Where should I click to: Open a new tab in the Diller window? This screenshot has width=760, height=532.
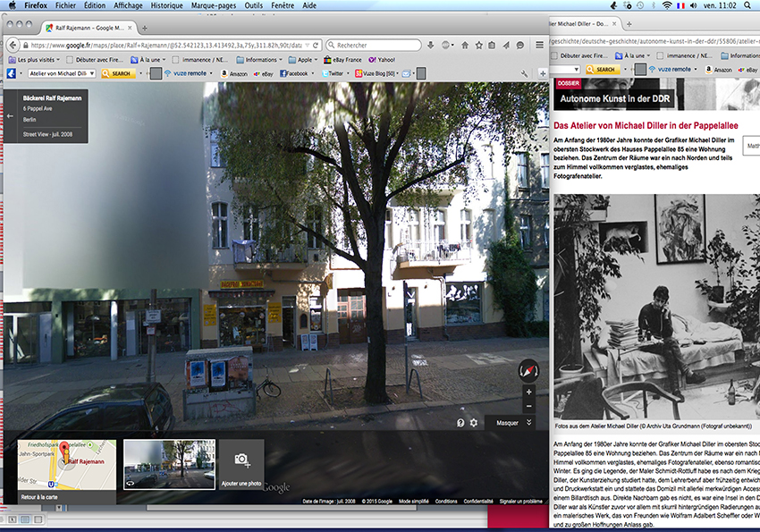[x=629, y=24]
